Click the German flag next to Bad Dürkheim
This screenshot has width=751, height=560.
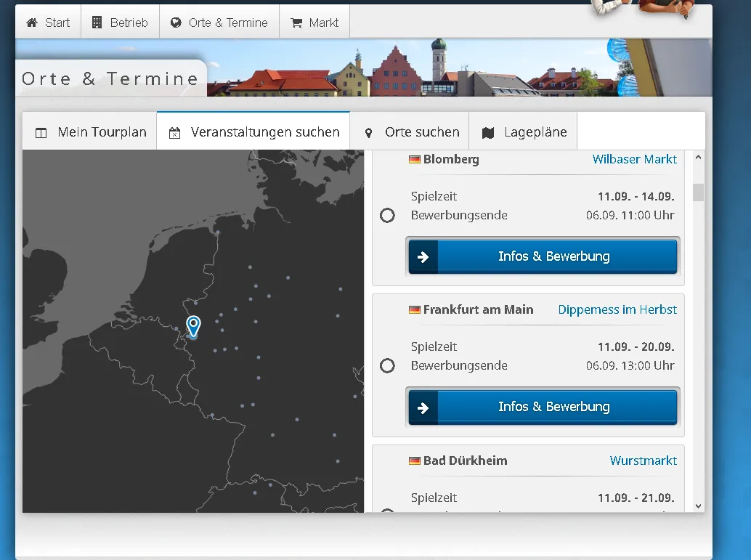[415, 460]
